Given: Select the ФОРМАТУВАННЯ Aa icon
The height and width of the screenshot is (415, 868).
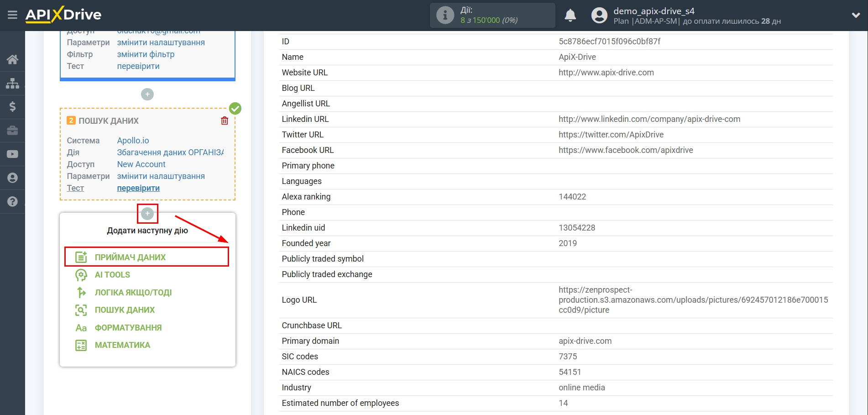Looking at the screenshot, I should [x=81, y=327].
